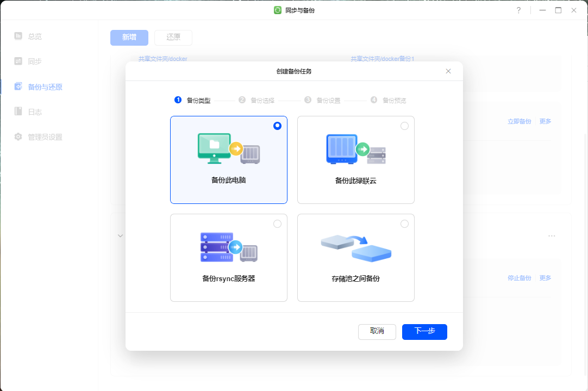Open the 备份与还原 sidebar tab
This screenshot has width=588, height=391.
tap(45, 87)
